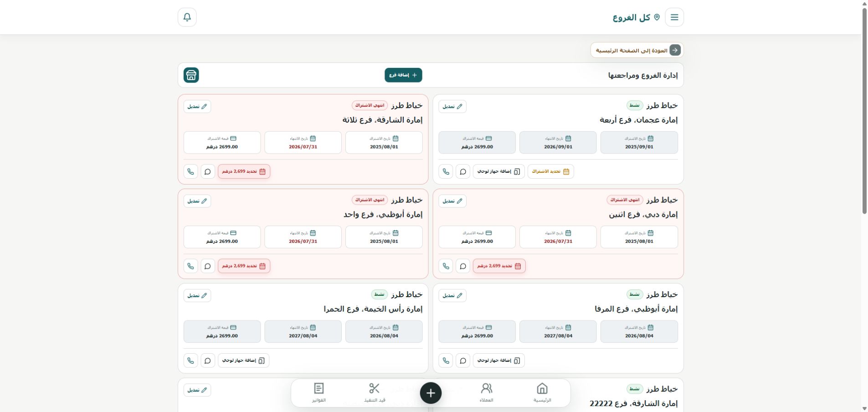The image size is (868, 412).
Task: Edit the دبي فرع اثنين branch card
Action: [452, 201]
